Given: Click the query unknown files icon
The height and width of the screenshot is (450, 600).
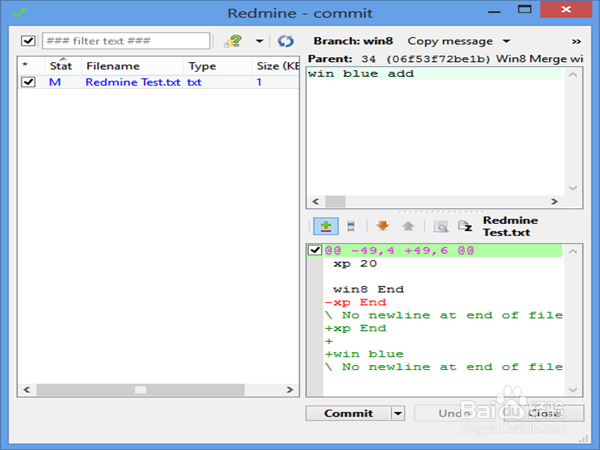Looking at the screenshot, I should (x=233, y=41).
